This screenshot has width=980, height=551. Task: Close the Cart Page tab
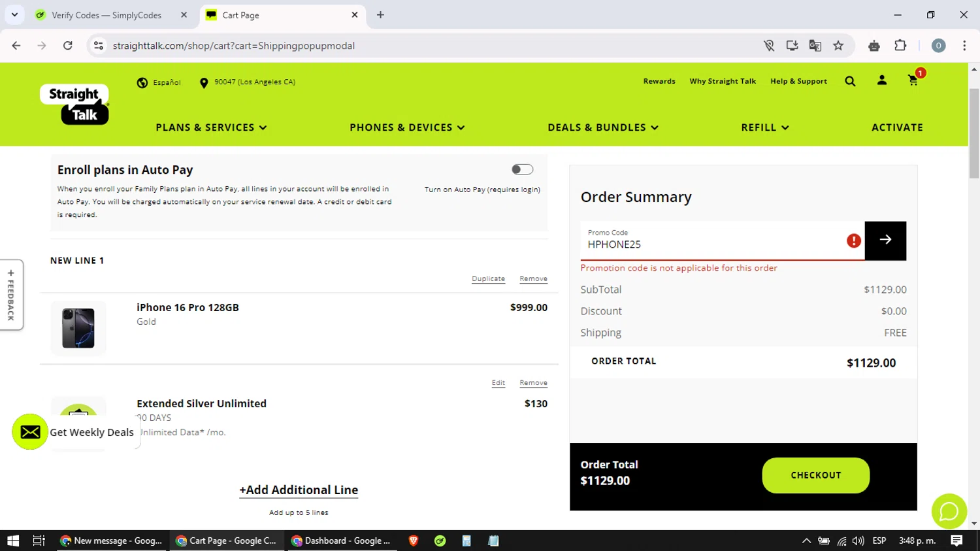click(354, 14)
